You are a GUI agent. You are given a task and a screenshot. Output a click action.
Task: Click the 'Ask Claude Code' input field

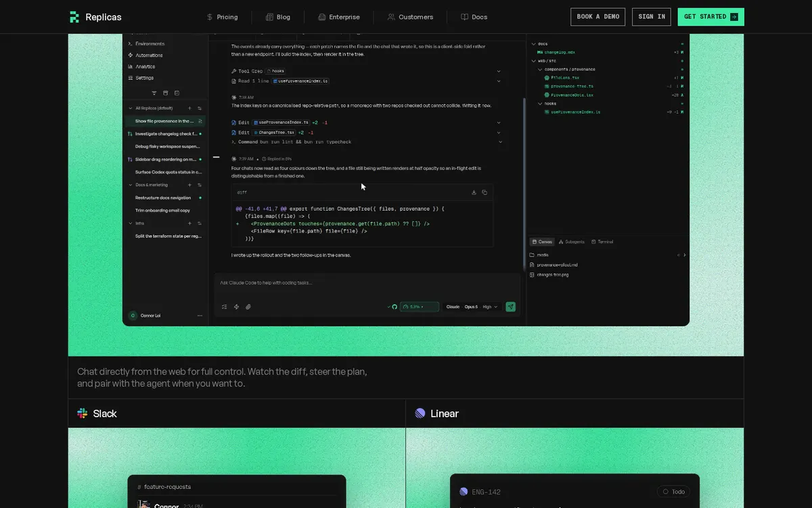(x=367, y=283)
